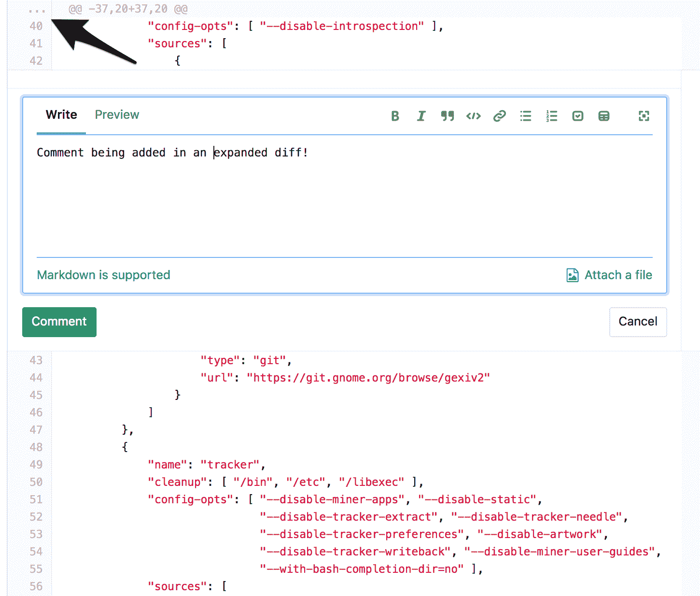Viewport: 700px width, 596px height.
Task: Switch to the Preview tab
Action: click(117, 115)
